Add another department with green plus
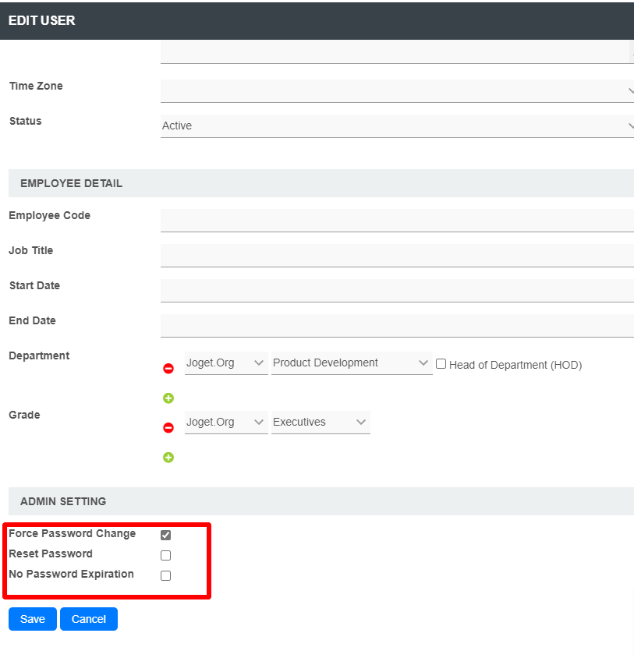This screenshot has height=672, width=634. tap(168, 398)
